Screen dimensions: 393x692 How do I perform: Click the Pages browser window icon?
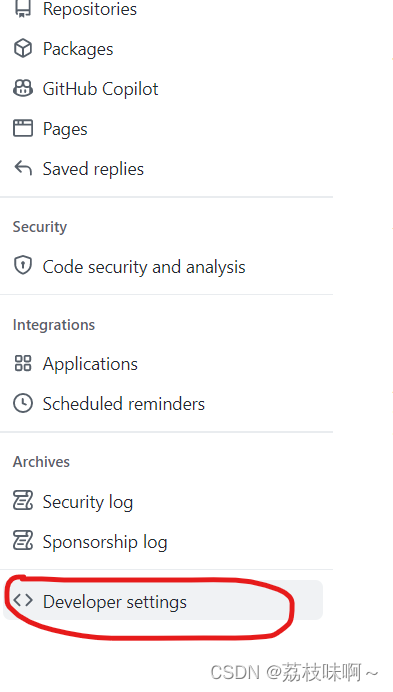pyautogui.click(x=23, y=128)
